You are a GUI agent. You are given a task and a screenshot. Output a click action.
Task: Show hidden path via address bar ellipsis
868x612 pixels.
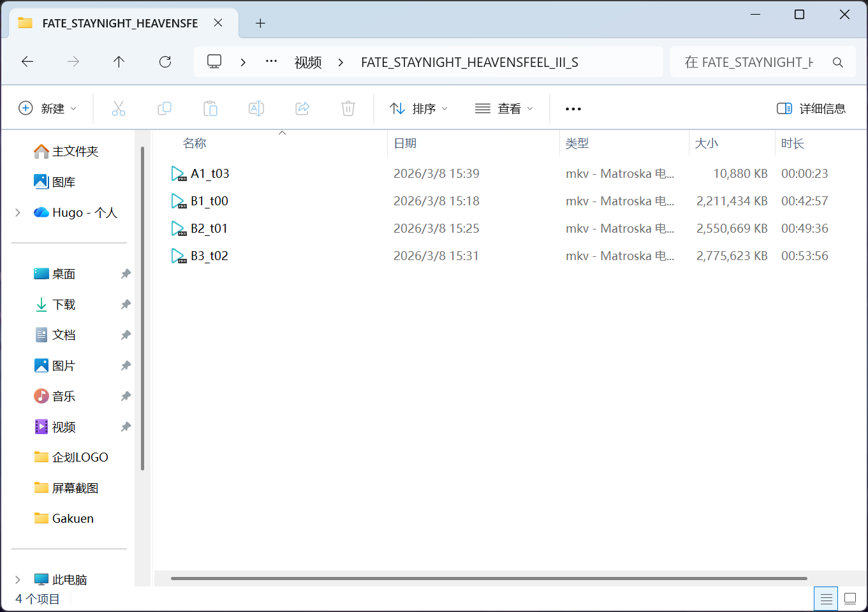point(271,61)
